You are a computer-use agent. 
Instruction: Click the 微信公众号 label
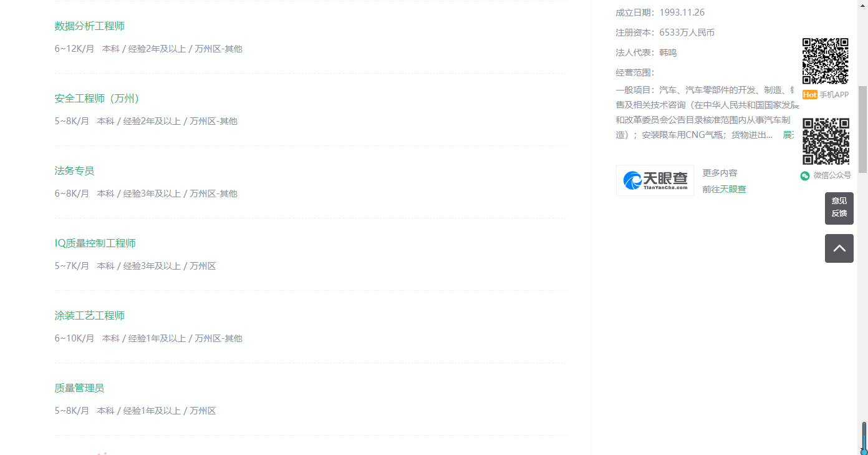point(832,175)
